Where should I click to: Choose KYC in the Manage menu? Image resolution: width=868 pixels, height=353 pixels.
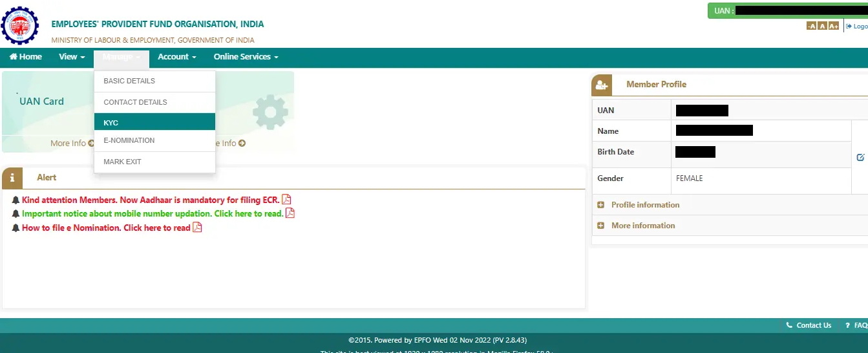(x=154, y=122)
